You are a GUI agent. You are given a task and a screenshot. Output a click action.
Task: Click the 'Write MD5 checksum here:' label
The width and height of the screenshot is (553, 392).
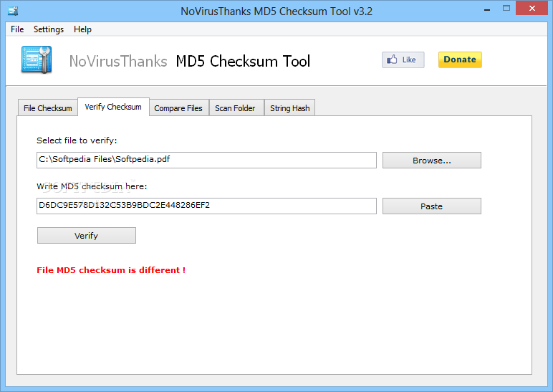(92, 186)
